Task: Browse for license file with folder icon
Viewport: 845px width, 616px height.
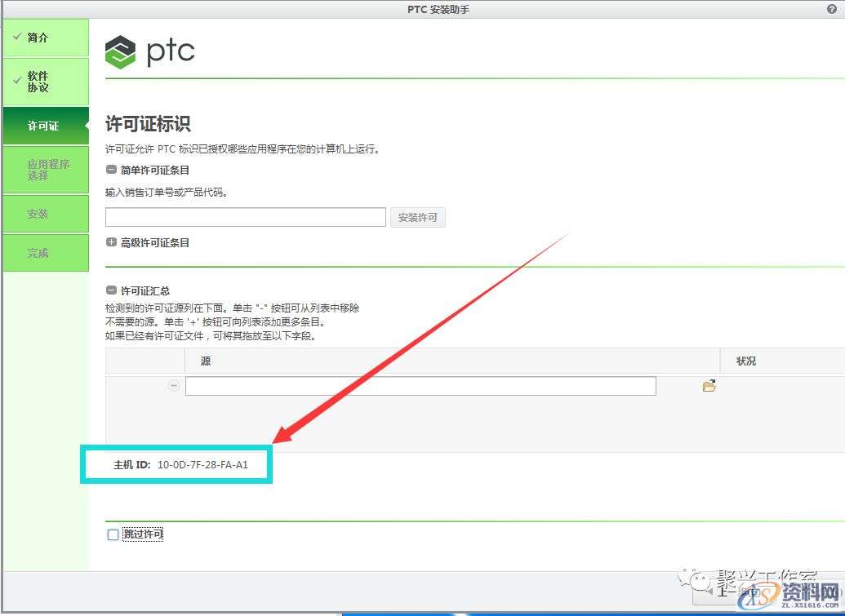Action: pos(709,386)
